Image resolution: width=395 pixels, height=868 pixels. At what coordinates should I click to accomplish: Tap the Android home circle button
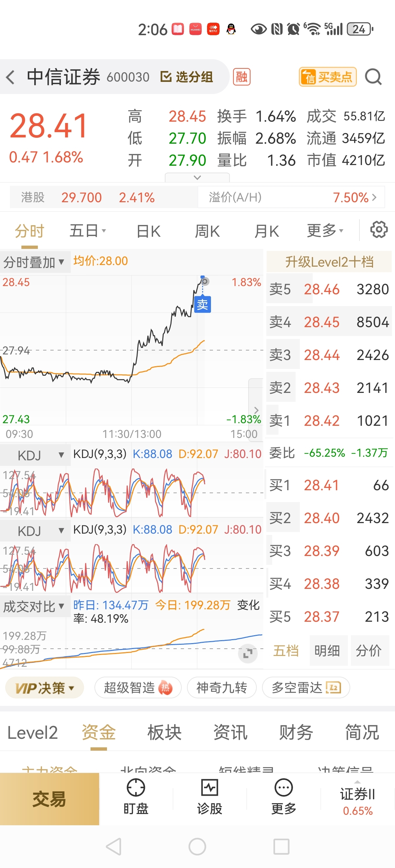[x=197, y=846]
